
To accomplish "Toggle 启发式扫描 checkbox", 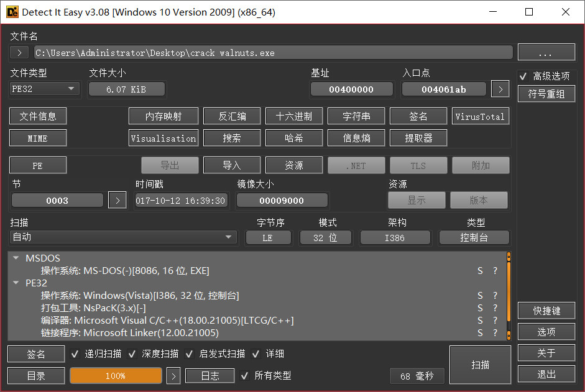I will [x=190, y=353].
